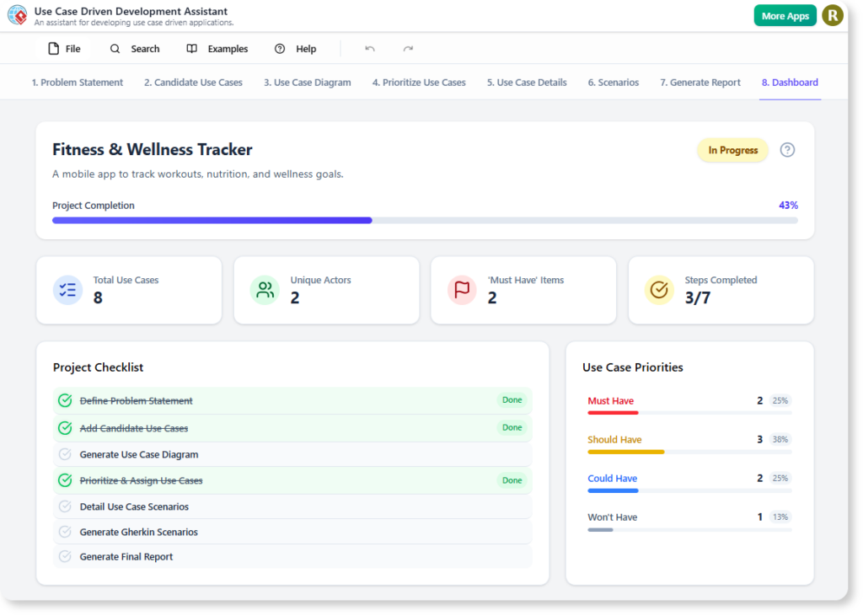Click the Steps Completed checkmark icon
Viewport: 863px width, 616px height.
659,290
